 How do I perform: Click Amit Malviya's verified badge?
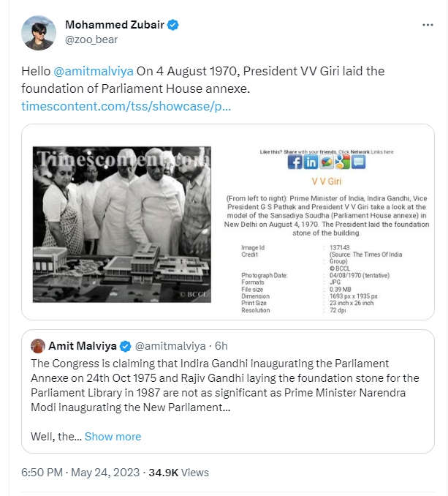(x=126, y=345)
